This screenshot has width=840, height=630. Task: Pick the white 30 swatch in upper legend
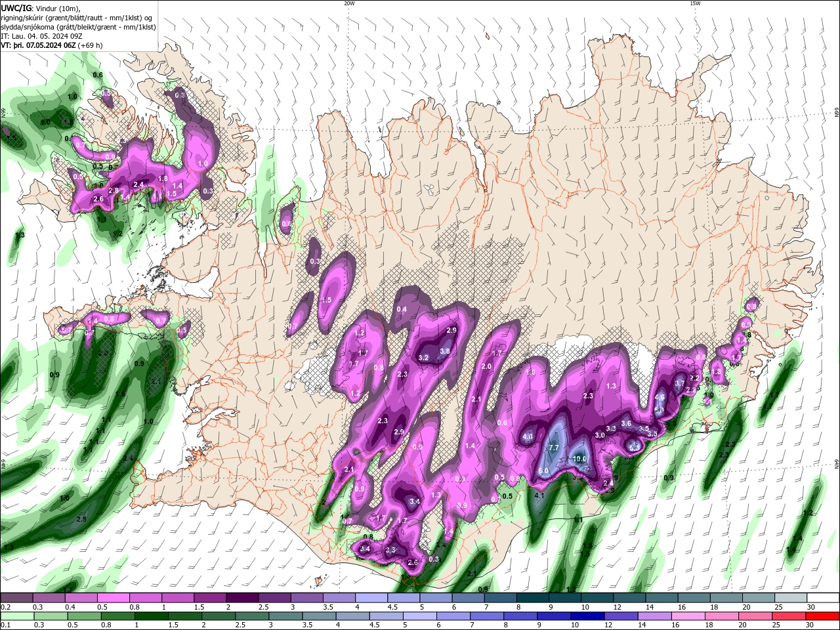click(x=823, y=598)
